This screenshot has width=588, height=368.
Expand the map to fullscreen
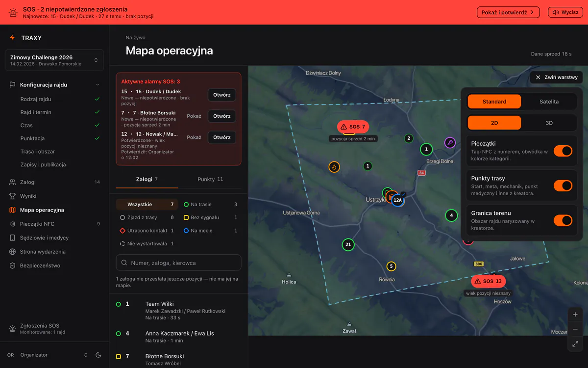pos(575,344)
